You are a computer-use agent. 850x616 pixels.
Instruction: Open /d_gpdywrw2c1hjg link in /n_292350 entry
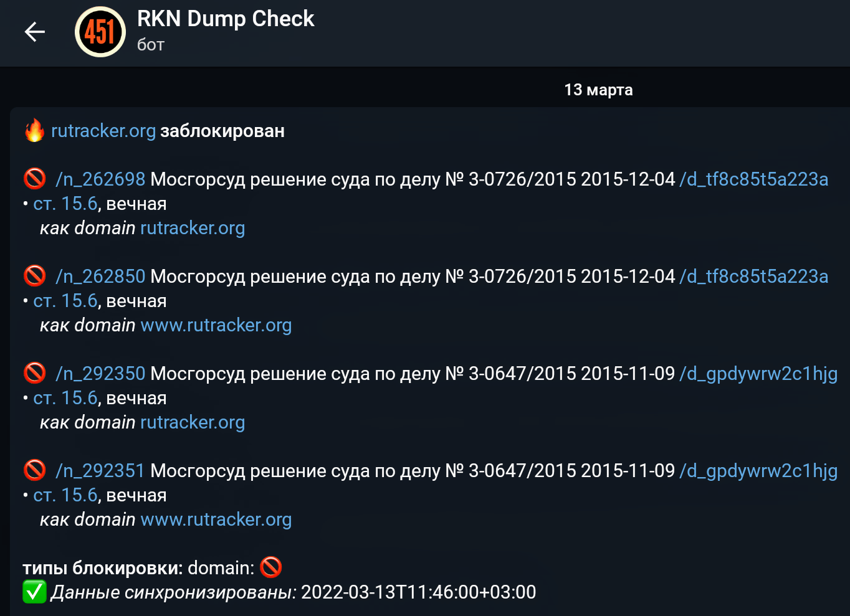(758, 374)
